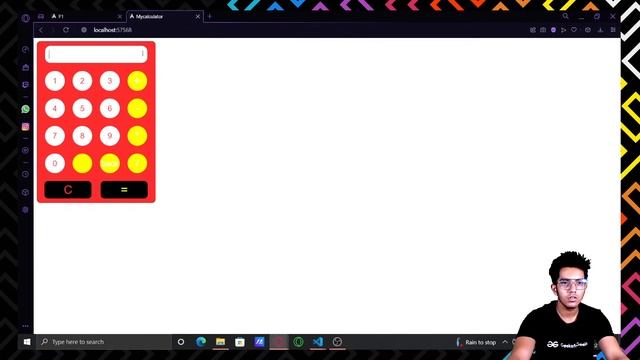Viewport: 640px width, 360px height.
Task: Open GX Control in the sidebar
Action: [x=25, y=49]
